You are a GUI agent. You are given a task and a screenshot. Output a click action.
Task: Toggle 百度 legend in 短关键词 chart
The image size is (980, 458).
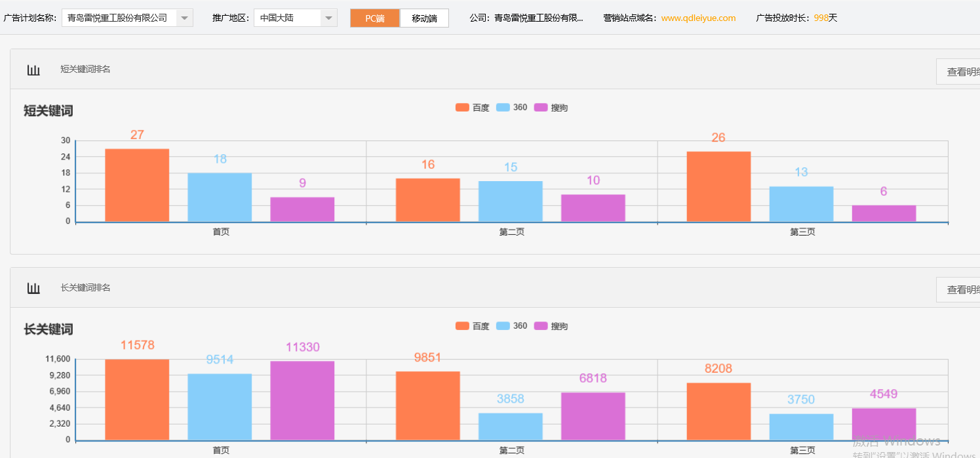(472, 108)
